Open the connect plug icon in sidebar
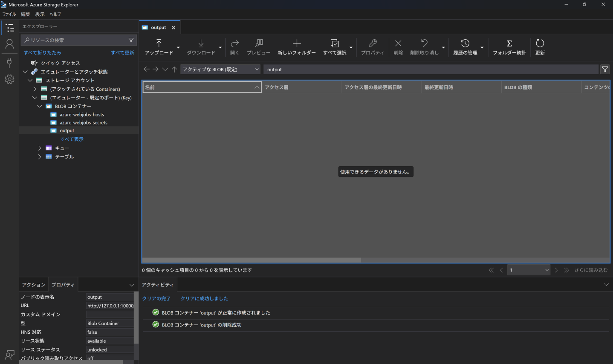 point(9,63)
